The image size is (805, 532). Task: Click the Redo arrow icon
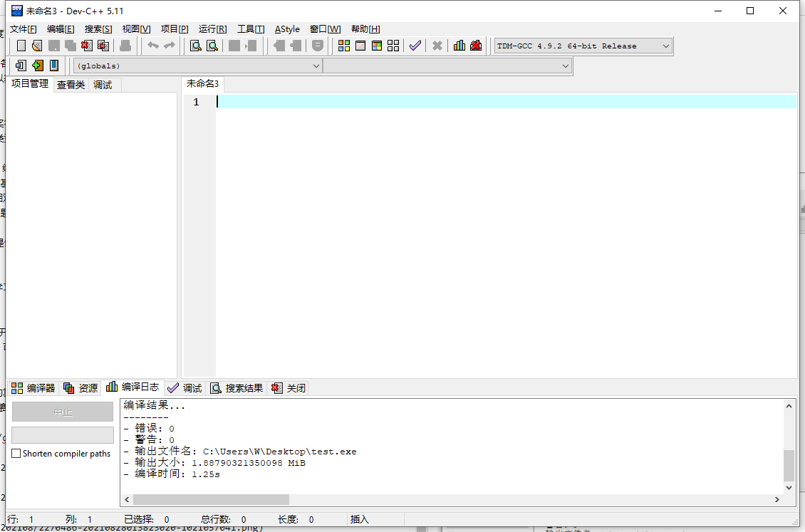point(170,46)
